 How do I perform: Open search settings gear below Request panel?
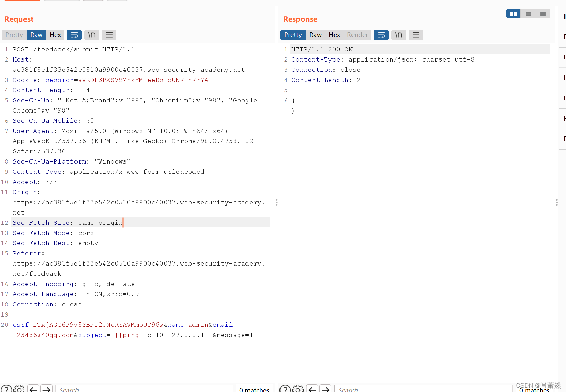click(x=19, y=389)
